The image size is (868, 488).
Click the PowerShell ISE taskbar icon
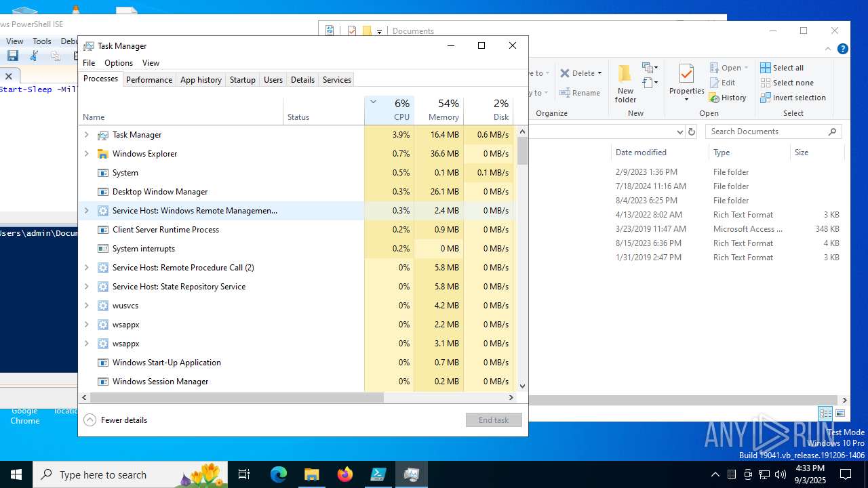coord(378,474)
